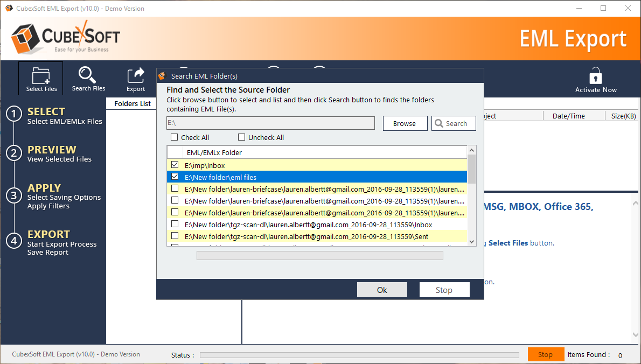The height and width of the screenshot is (364, 641).
Task: Click step 1 SELECT circle icon
Action: click(13, 114)
